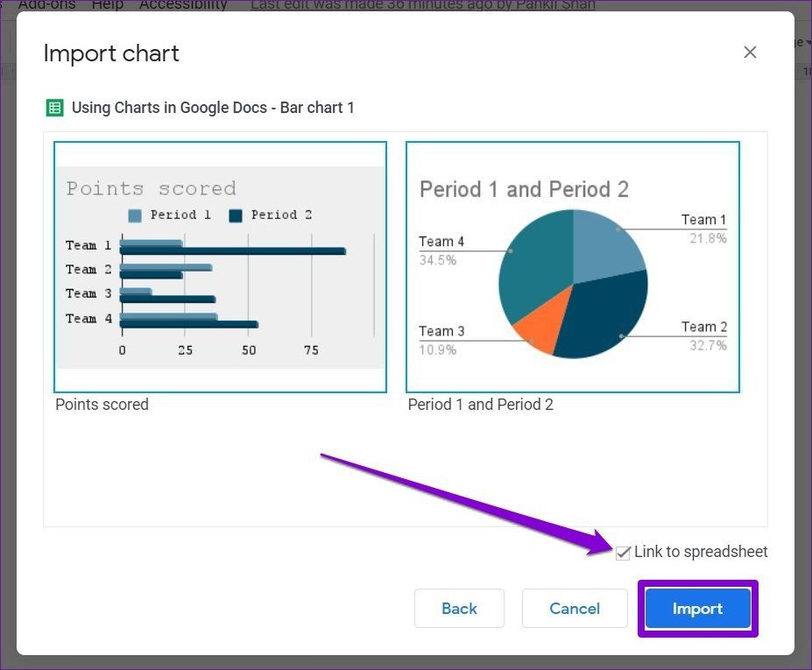
Task: Click the Using Charts in Google Docs title
Action: [x=213, y=108]
